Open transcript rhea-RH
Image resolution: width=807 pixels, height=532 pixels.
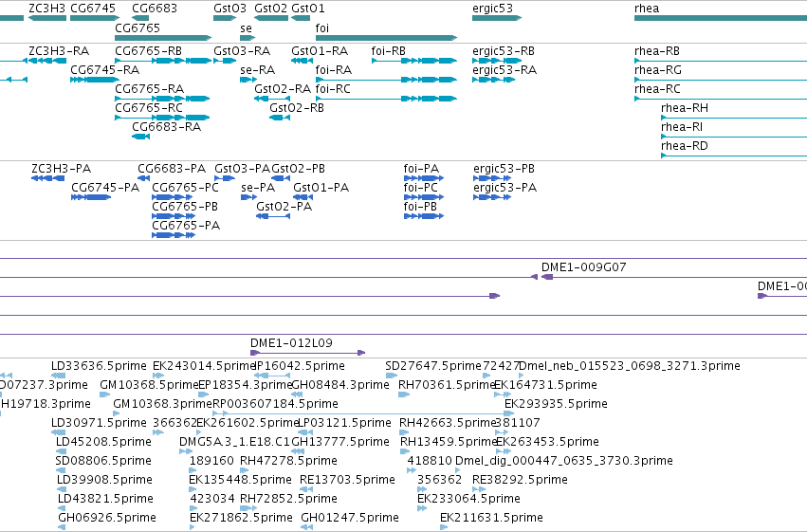coord(685,108)
